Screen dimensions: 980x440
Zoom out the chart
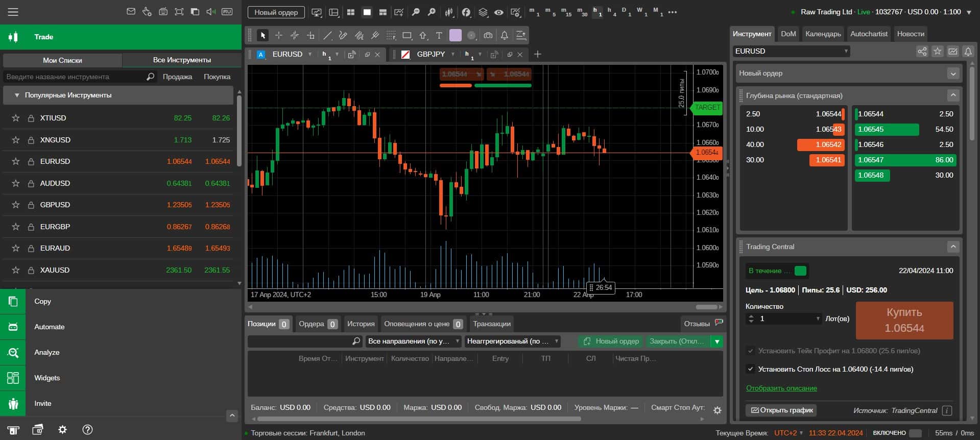click(416, 12)
